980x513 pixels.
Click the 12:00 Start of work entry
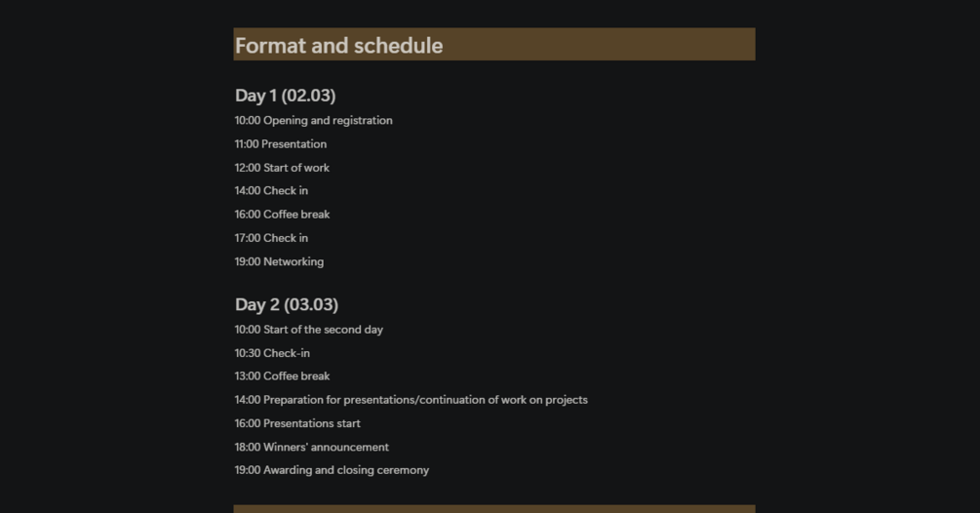(x=282, y=168)
